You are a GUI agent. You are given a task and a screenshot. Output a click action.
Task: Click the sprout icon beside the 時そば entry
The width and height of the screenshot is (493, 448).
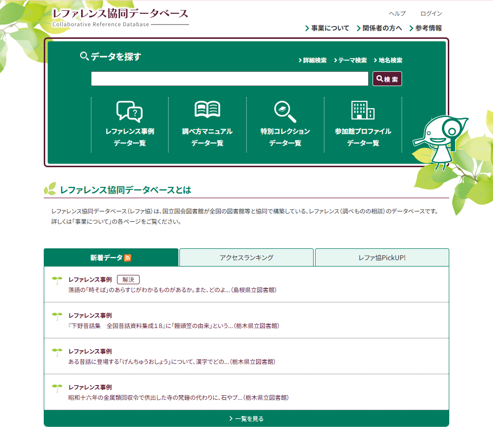tap(57, 280)
